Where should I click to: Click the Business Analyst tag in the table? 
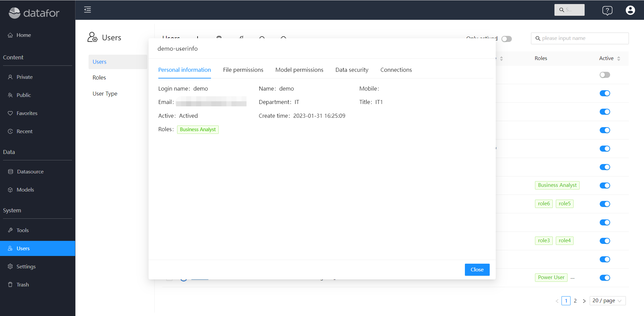pyautogui.click(x=557, y=185)
